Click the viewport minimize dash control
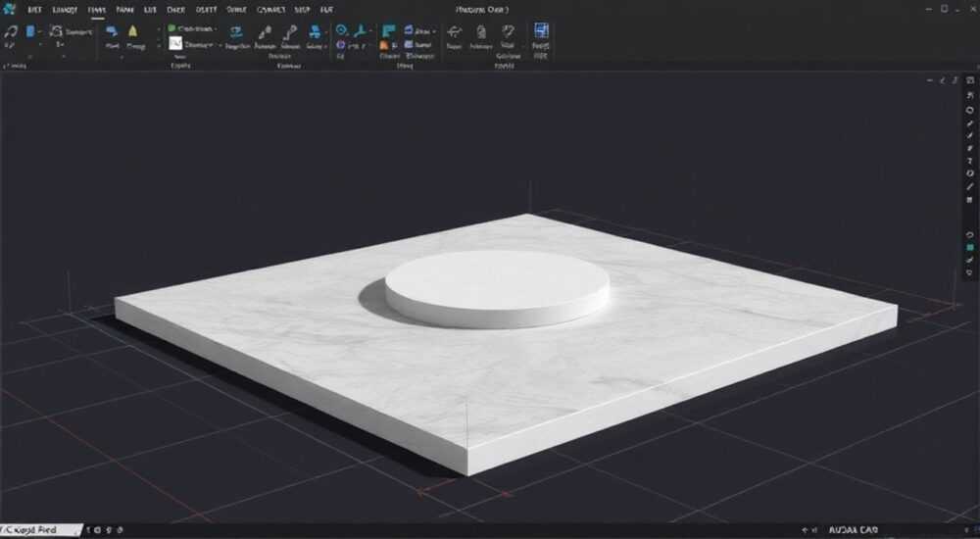 (x=929, y=80)
